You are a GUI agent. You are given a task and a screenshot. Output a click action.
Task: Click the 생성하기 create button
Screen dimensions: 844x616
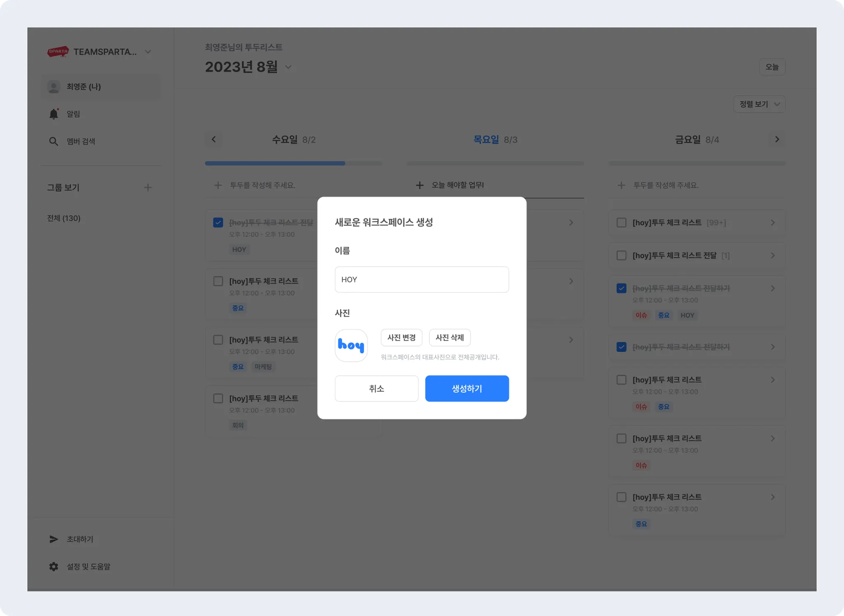pos(467,389)
